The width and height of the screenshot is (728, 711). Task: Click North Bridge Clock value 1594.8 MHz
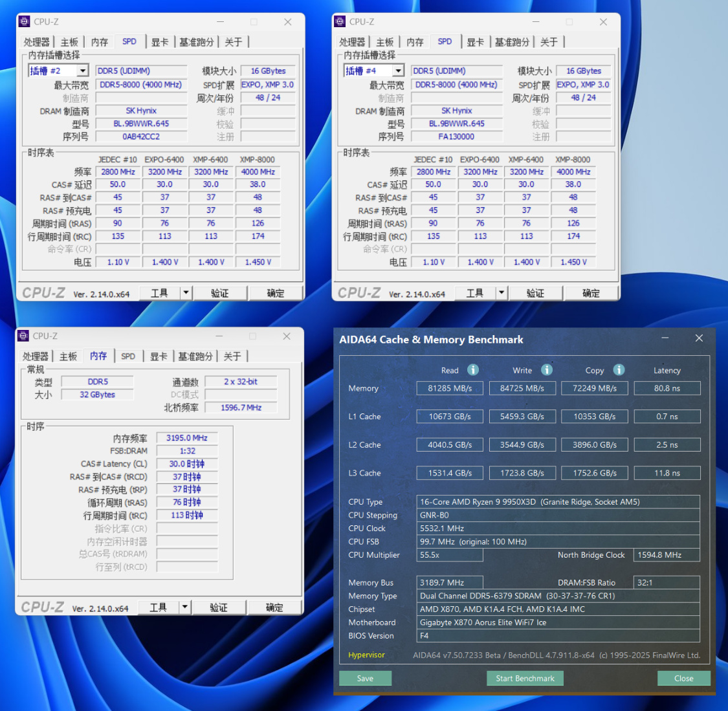click(667, 554)
